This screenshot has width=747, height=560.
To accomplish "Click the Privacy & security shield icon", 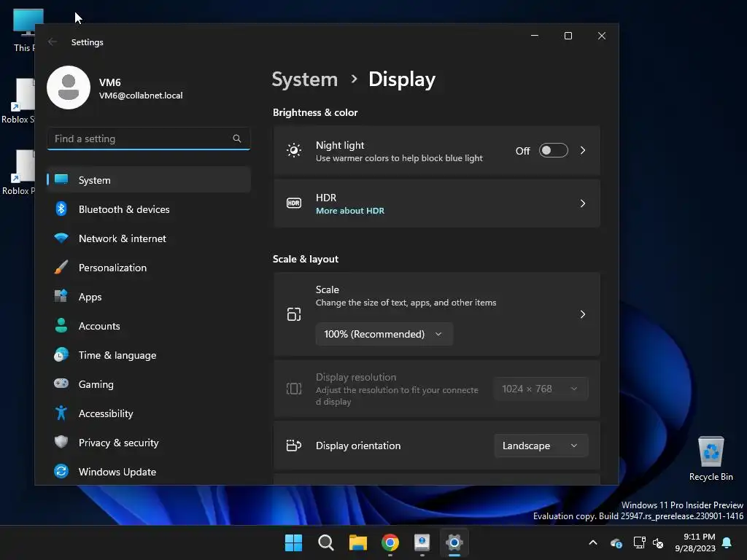I will (61, 442).
